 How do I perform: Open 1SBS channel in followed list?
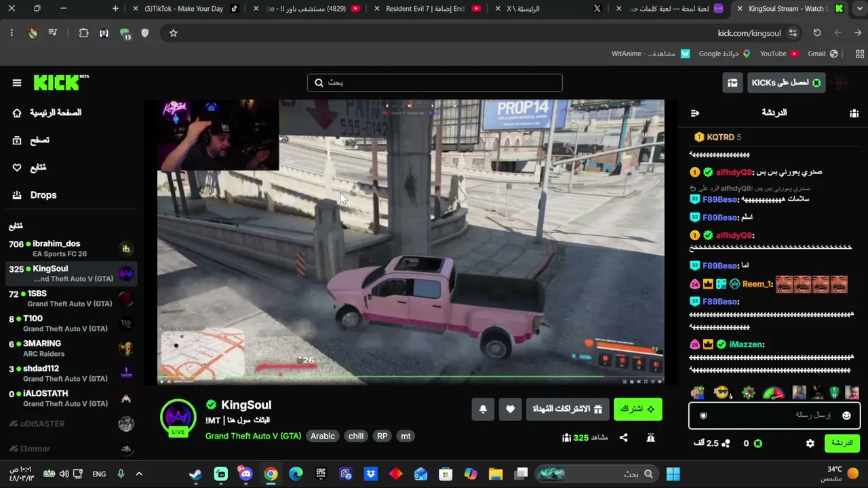point(71,299)
